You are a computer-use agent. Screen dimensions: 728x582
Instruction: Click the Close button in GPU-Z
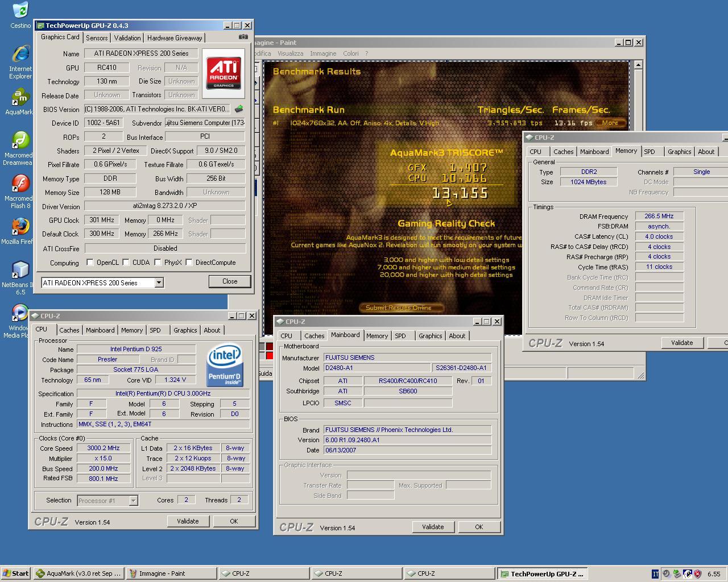coord(230,281)
